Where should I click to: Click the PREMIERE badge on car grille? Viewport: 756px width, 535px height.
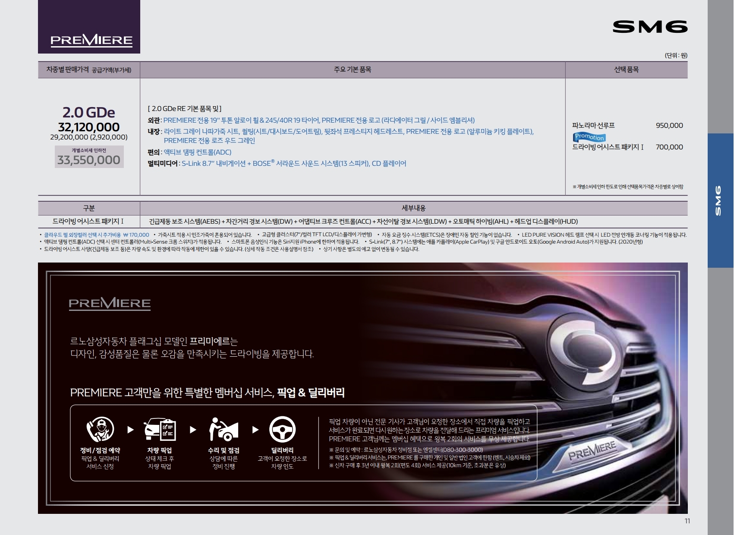pos(592,451)
